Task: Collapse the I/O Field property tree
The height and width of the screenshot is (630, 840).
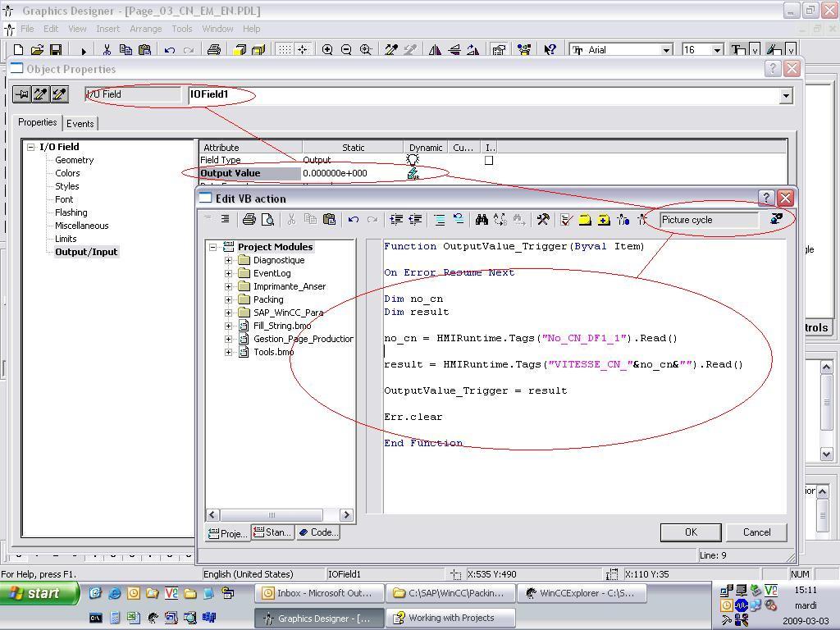Action: [x=31, y=147]
